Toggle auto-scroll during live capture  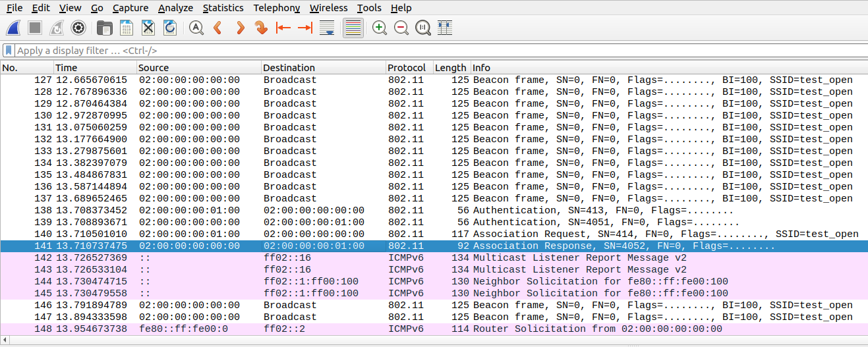[x=326, y=28]
